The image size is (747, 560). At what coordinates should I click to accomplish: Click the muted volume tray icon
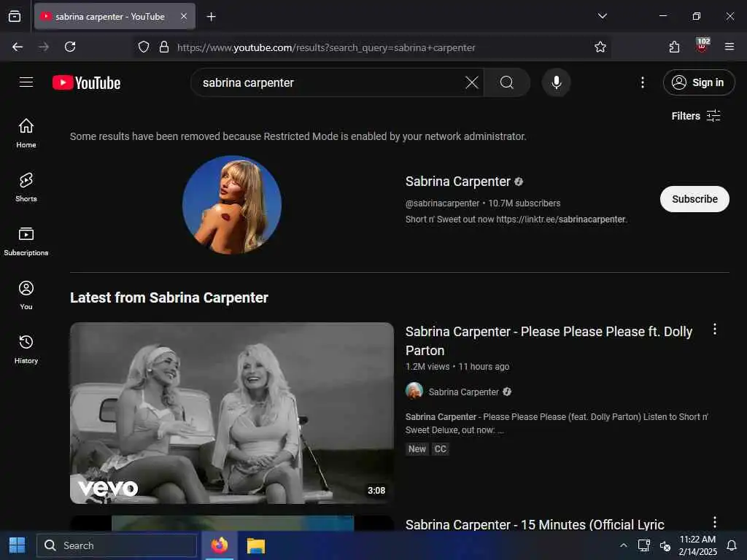point(665,545)
